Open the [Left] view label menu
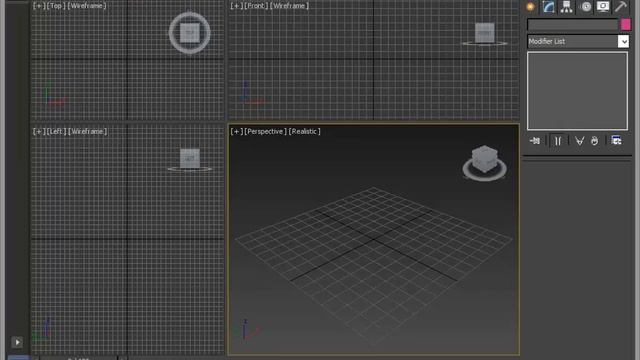This screenshot has width=640, height=360. pyautogui.click(x=56, y=131)
